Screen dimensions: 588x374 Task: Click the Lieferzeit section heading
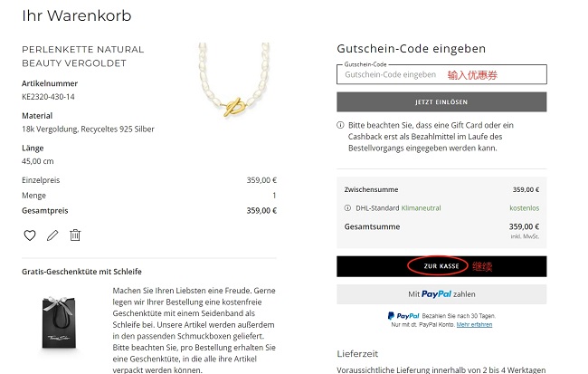pyautogui.click(x=357, y=354)
